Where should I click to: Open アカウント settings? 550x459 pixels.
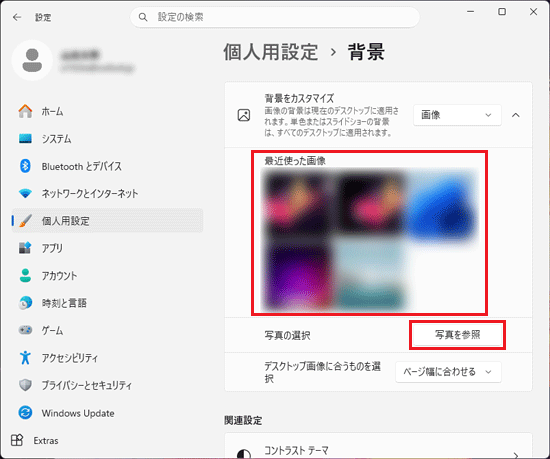(x=107, y=275)
